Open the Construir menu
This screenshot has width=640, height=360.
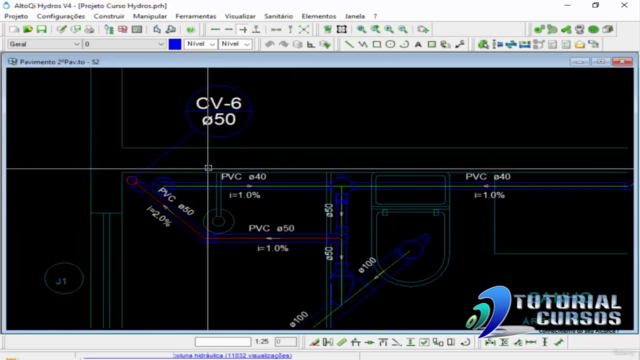click(x=109, y=16)
